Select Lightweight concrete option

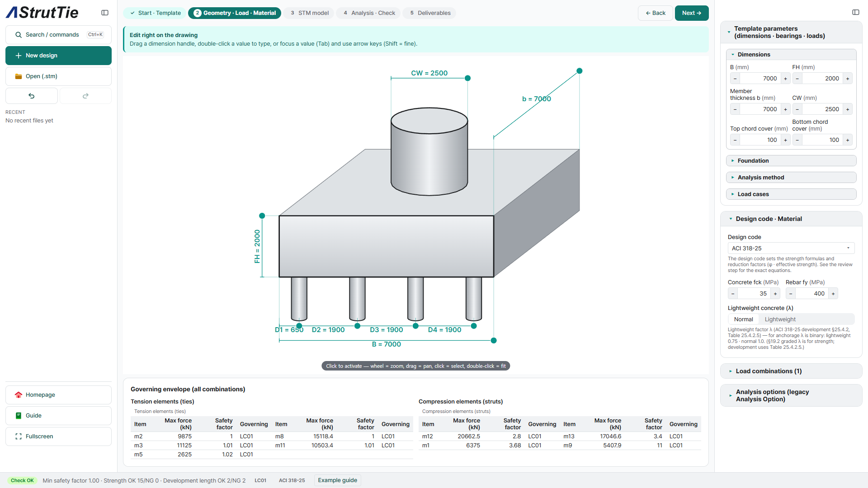(x=780, y=319)
